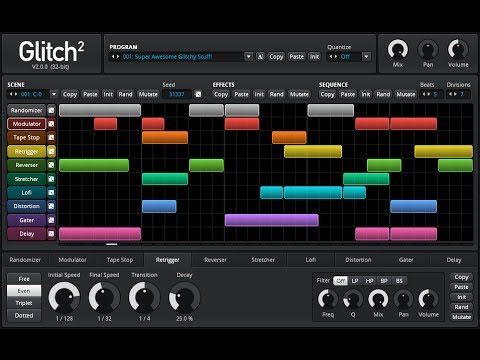The image size is (480, 360).
Task: Open the Quantize dropdown arrow
Action: coord(366,57)
